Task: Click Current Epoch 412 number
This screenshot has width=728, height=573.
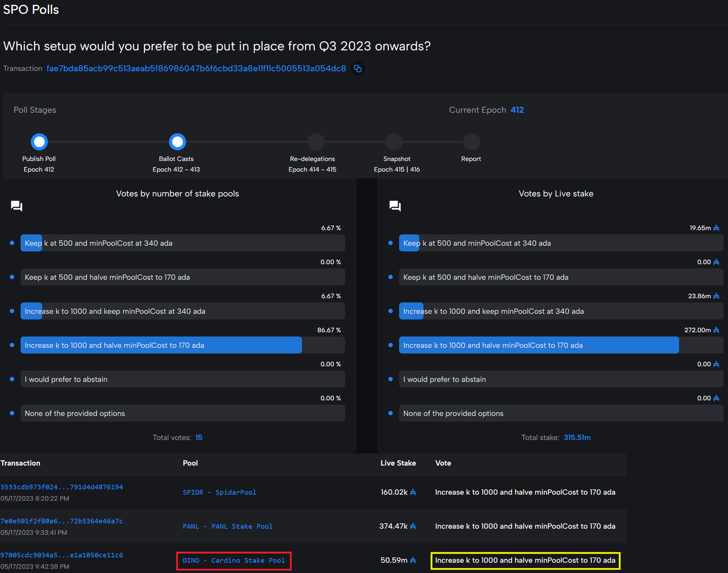Action: (517, 110)
